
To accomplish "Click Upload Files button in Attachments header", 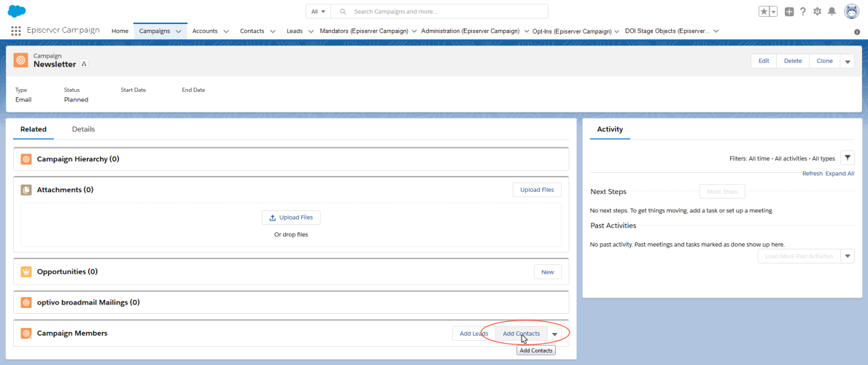I will click(x=537, y=190).
